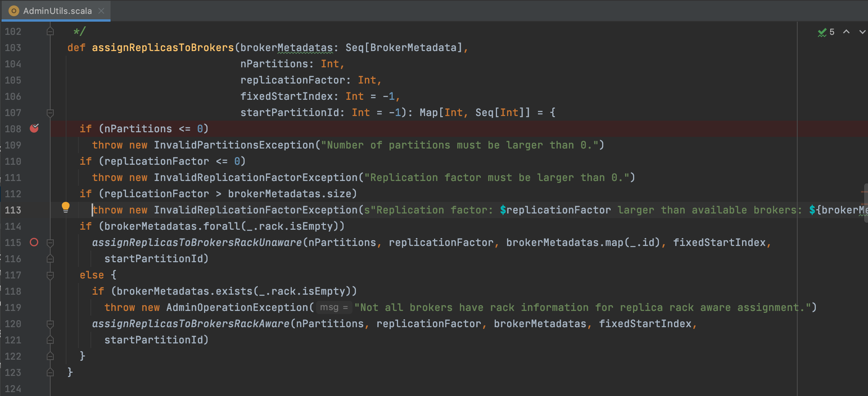Click line number 119 in the gutter
868x396 pixels.
click(13, 307)
